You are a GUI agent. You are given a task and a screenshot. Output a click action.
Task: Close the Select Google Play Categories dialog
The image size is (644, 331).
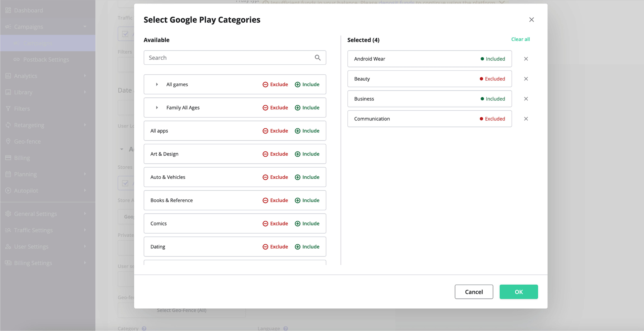click(x=531, y=20)
